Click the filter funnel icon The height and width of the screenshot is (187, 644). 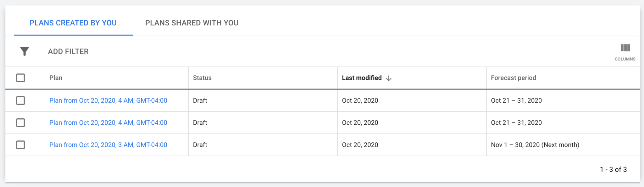click(24, 51)
